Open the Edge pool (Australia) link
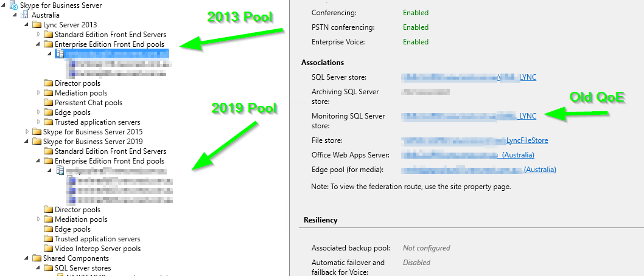The width and height of the screenshot is (644, 276). [540, 170]
